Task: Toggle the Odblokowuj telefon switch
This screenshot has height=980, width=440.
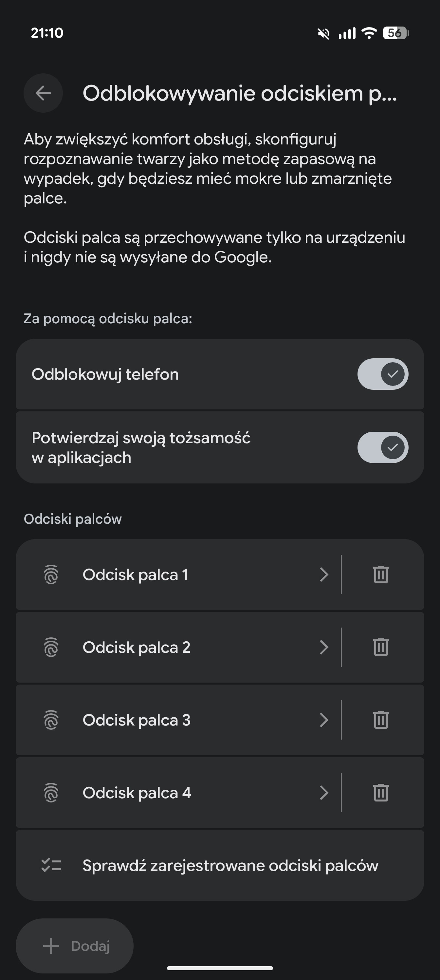Action: pyautogui.click(x=383, y=374)
